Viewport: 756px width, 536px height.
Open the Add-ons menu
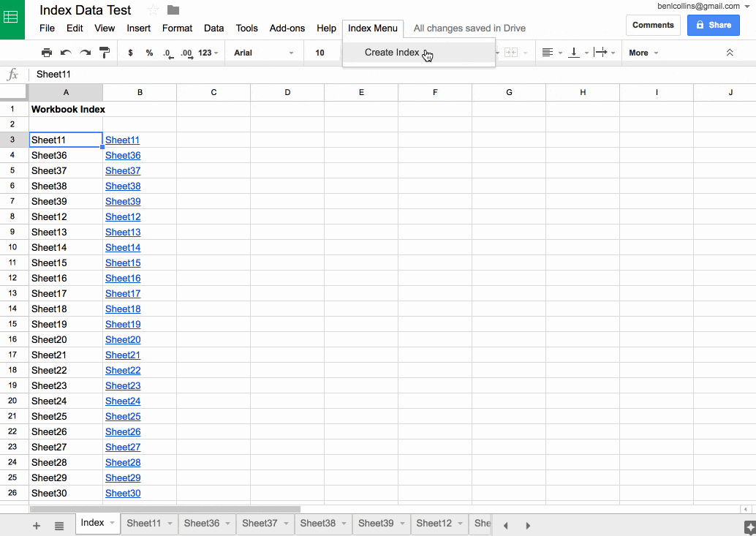tap(287, 28)
